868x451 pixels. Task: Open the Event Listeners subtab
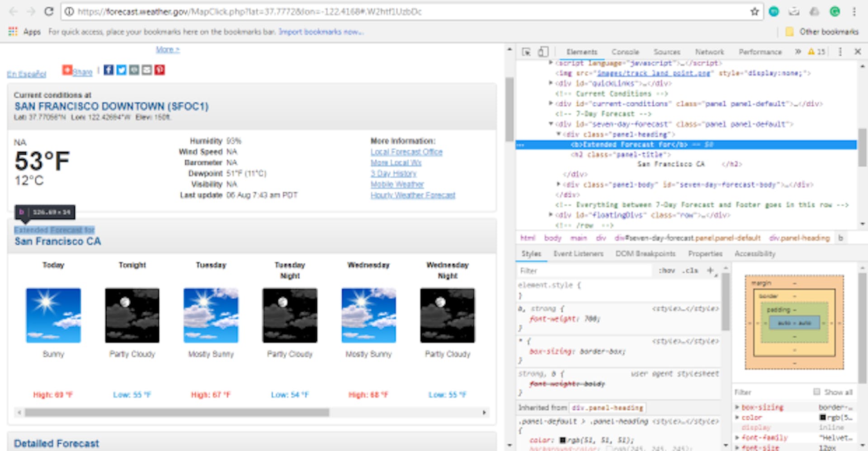pyautogui.click(x=578, y=254)
